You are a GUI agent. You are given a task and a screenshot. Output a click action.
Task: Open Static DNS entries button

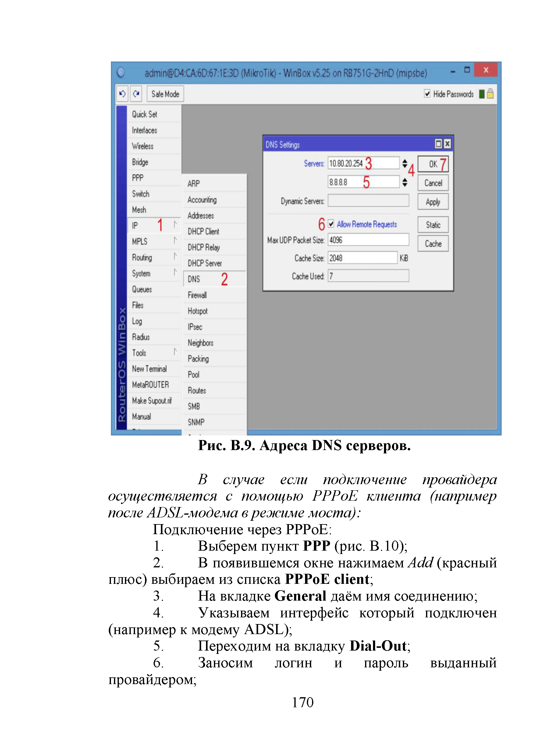tap(433, 225)
